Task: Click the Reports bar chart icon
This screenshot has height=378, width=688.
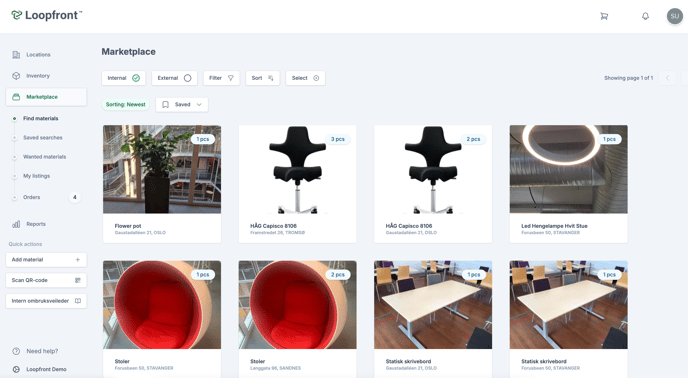Action: [16, 224]
